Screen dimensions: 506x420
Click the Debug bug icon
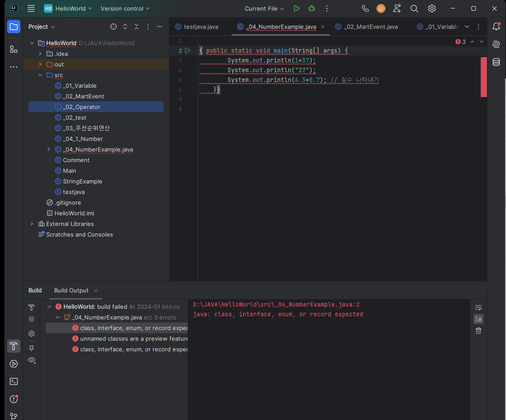click(312, 8)
